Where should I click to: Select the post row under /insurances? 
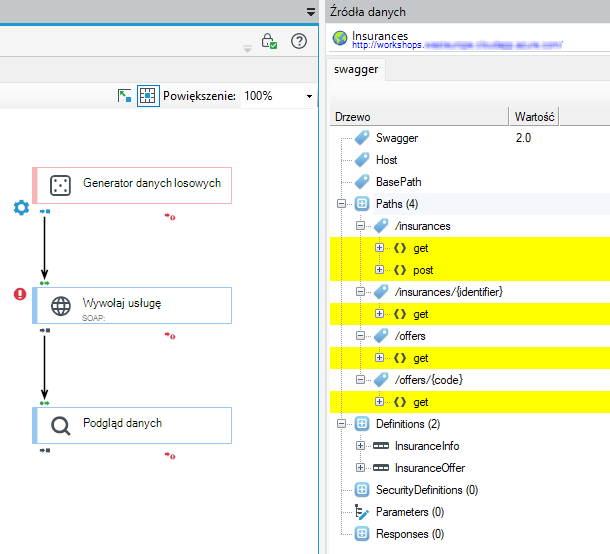[470, 270]
